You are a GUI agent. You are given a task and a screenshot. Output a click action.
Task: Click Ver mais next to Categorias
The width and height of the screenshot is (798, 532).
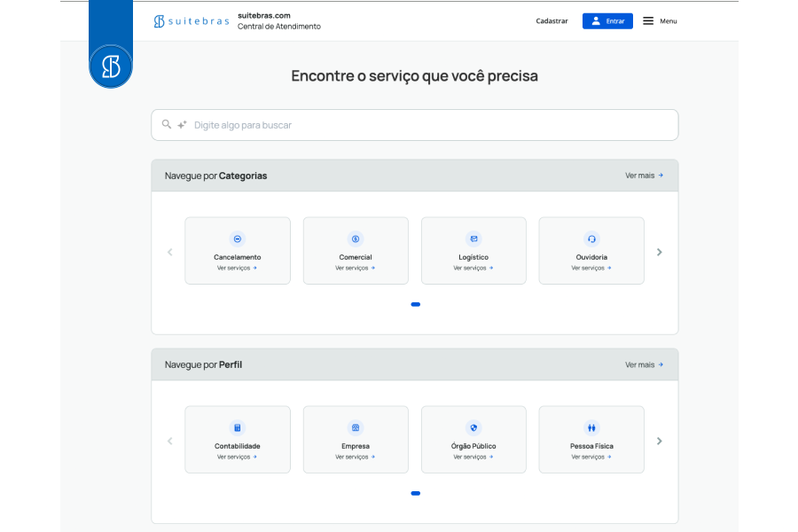point(644,175)
